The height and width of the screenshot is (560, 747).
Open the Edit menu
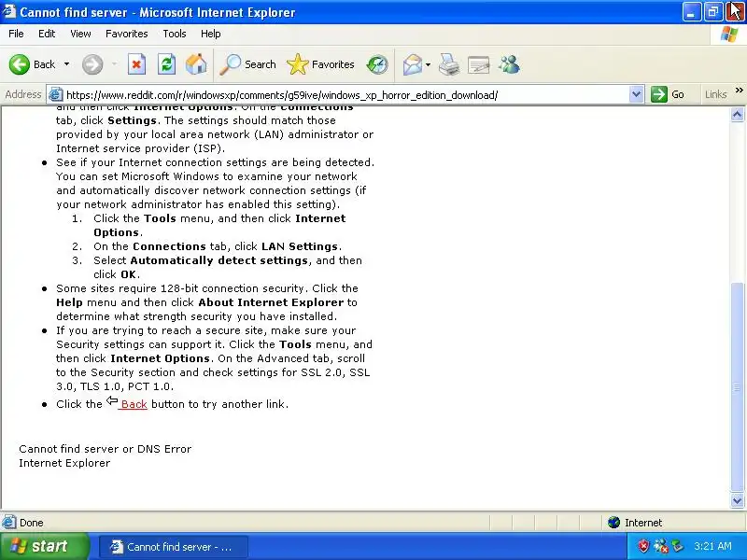[47, 34]
